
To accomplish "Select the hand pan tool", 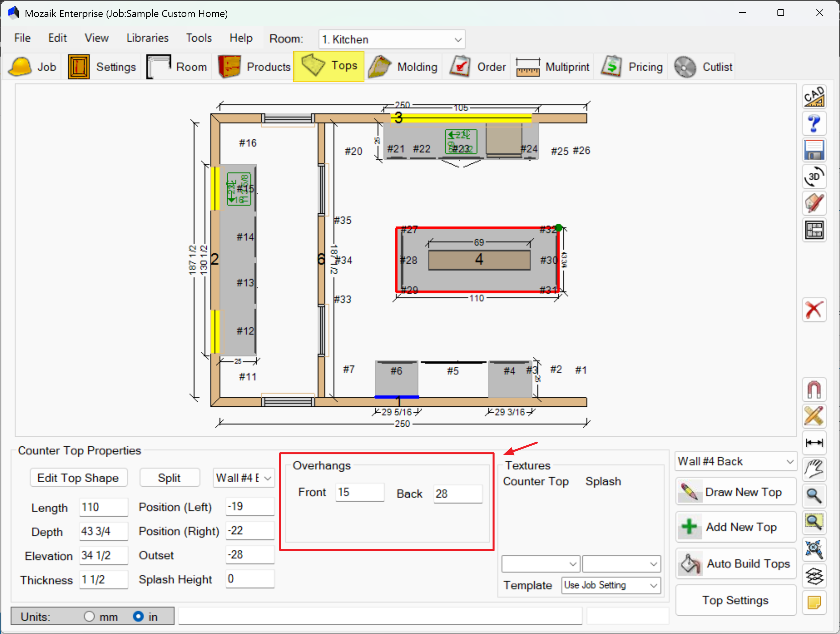I will (814, 469).
